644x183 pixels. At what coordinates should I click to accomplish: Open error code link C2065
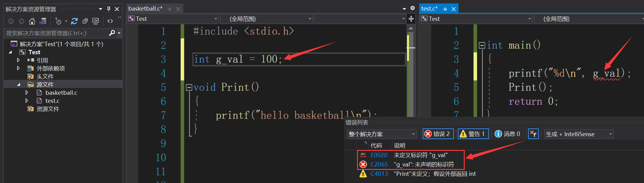click(x=379, y=164)
